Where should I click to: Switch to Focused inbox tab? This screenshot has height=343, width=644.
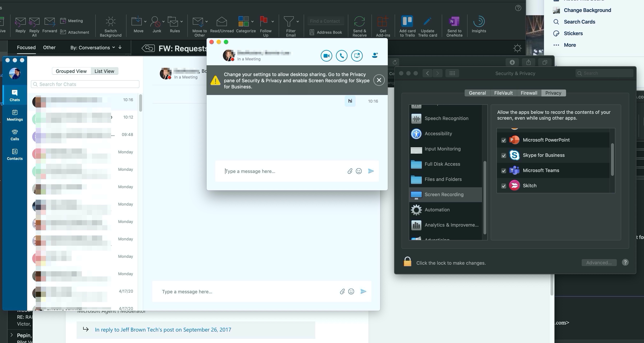click(x=26, y=47)
